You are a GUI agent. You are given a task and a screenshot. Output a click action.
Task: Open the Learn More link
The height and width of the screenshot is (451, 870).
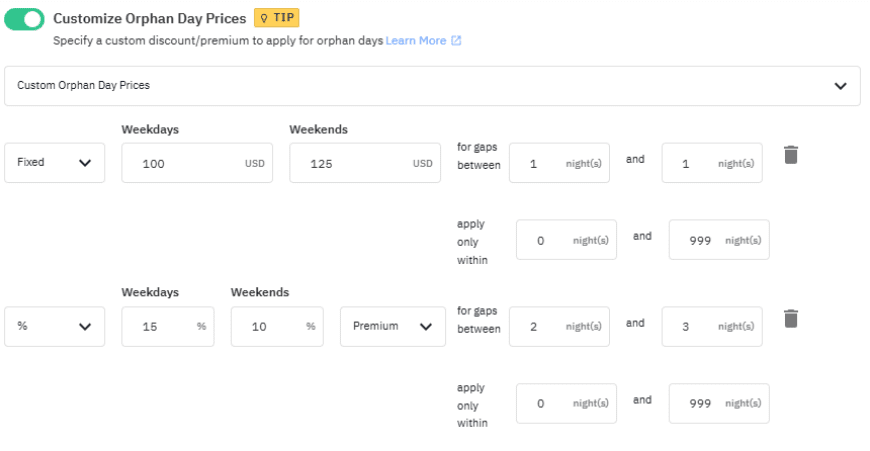coord(415,41)
